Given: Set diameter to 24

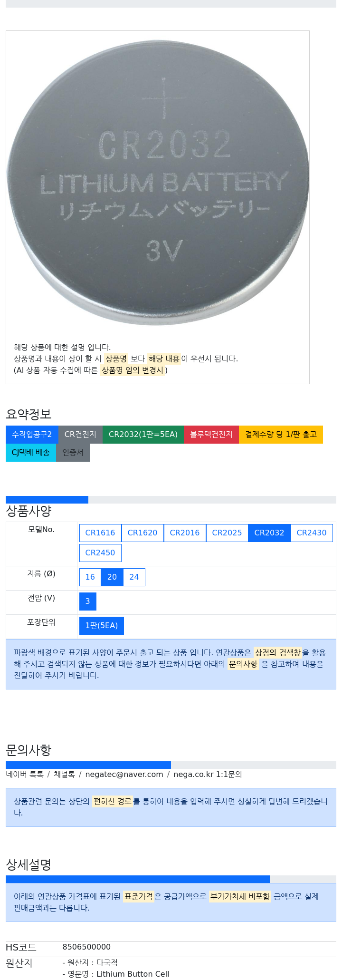Looking at the screenshot, I should (x=134, y=577).
